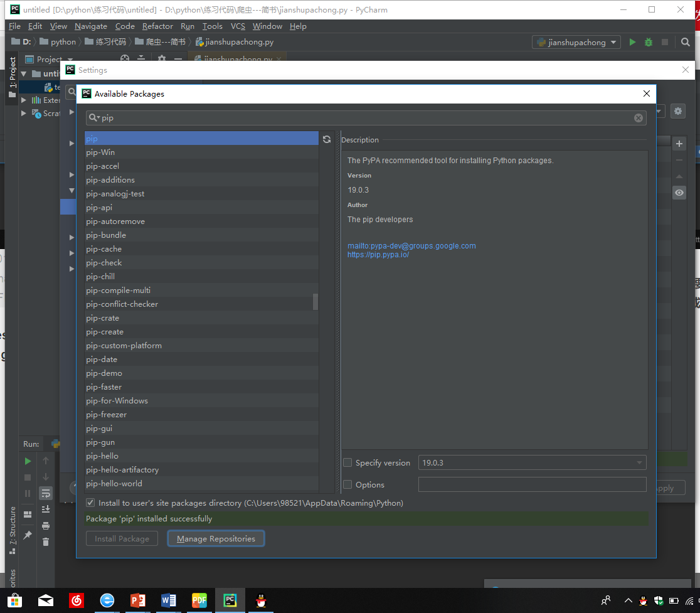700x613 pixels.
Task: Click the package list scrollbar thumb
Action: point(316,302)
